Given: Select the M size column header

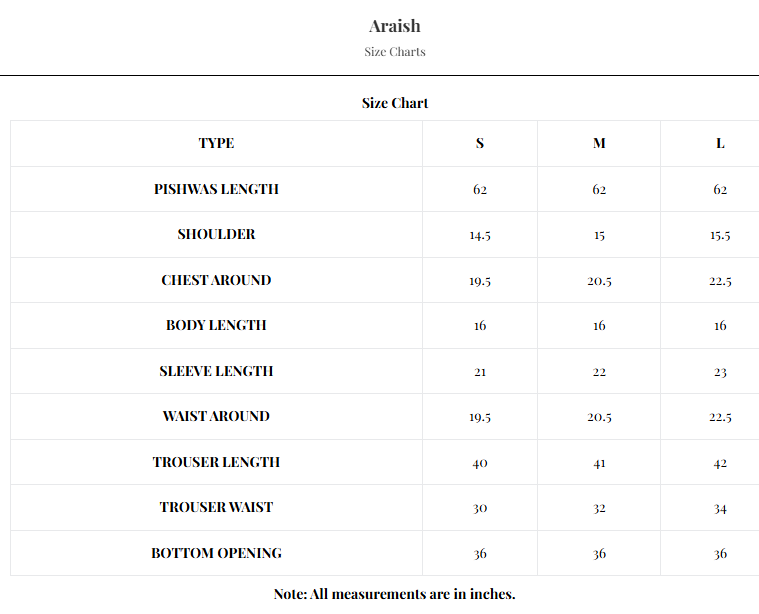Looking at the screenshot, I should tap(599, 143).
